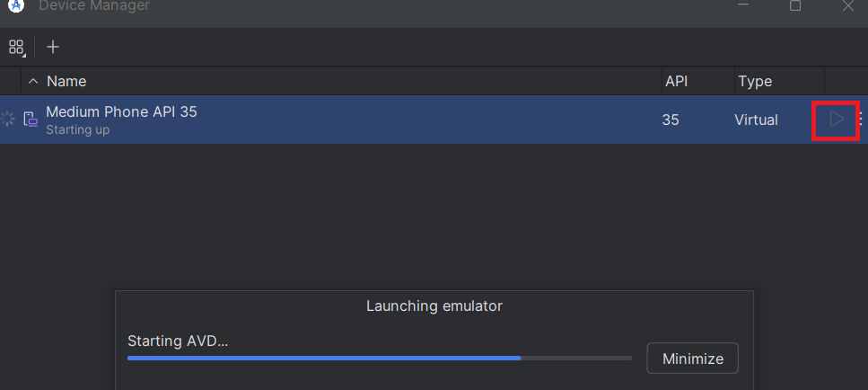Click the virtual phone device icon
The image size is (868, 390).
(31, 120)
